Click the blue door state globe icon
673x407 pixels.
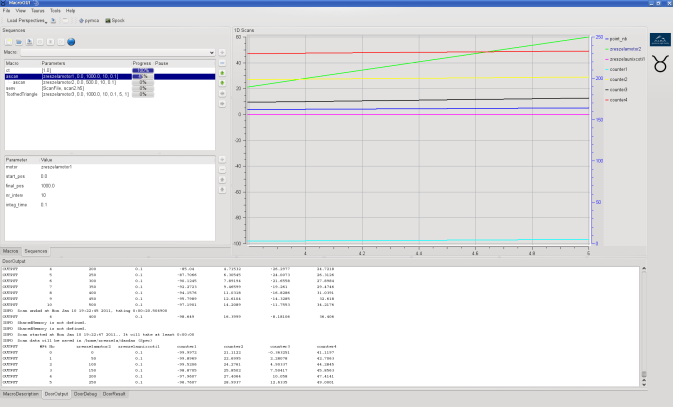click(x=71, y=42)
